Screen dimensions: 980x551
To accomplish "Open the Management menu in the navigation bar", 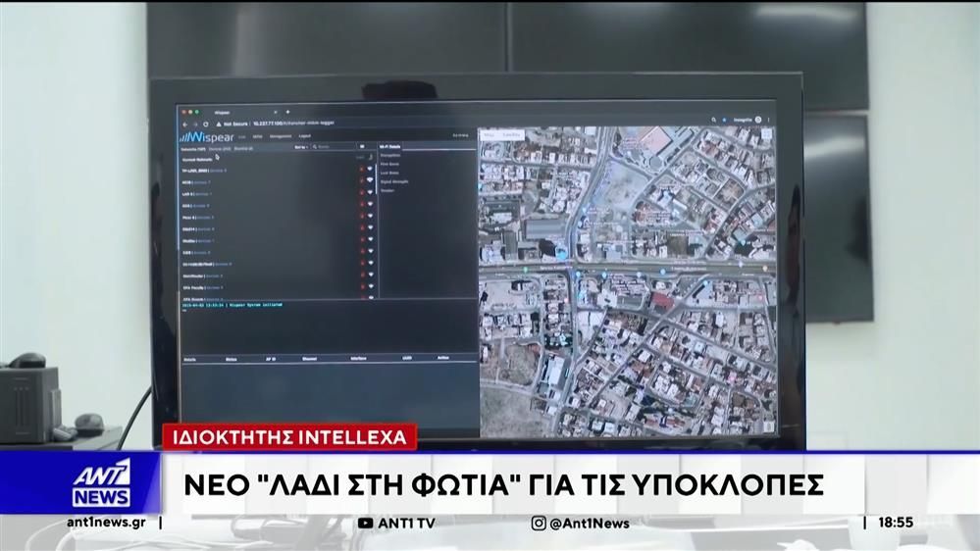I will (x=278, y=137).
